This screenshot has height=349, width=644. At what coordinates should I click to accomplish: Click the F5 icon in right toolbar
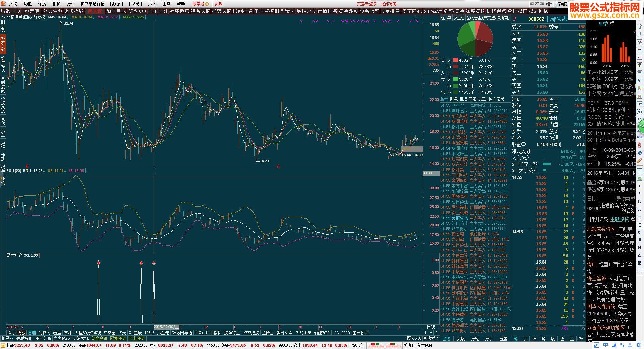[640, 171]
